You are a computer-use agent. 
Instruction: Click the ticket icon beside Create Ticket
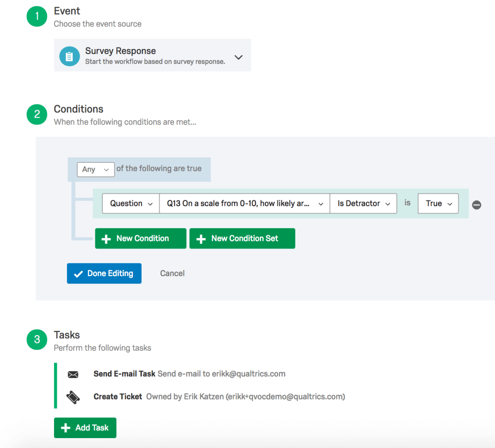(73, 397)
